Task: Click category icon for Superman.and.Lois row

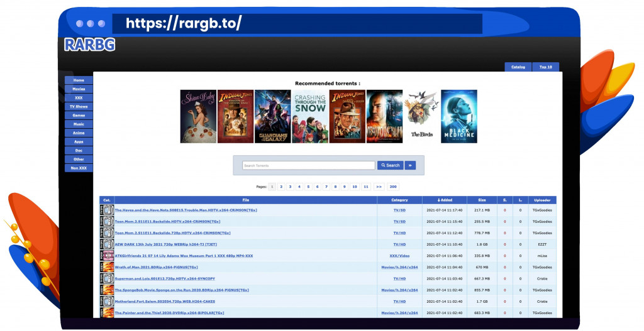Action: point(106,278)
